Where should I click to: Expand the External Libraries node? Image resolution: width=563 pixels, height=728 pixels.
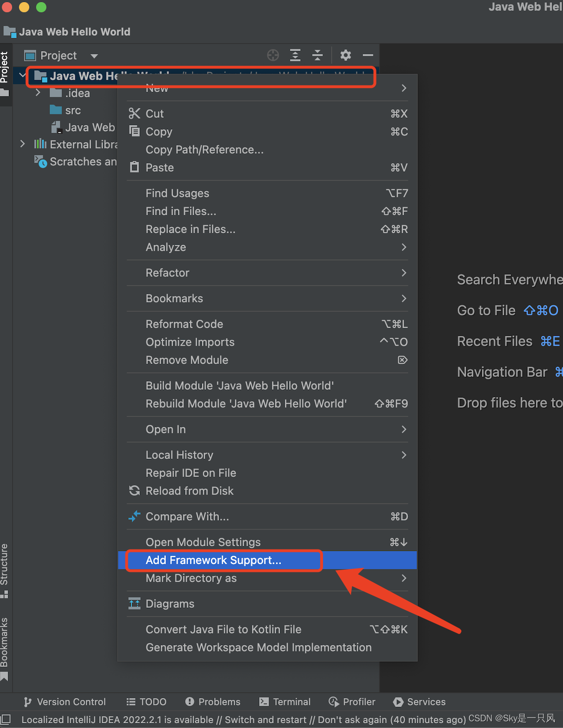point(22,144)
